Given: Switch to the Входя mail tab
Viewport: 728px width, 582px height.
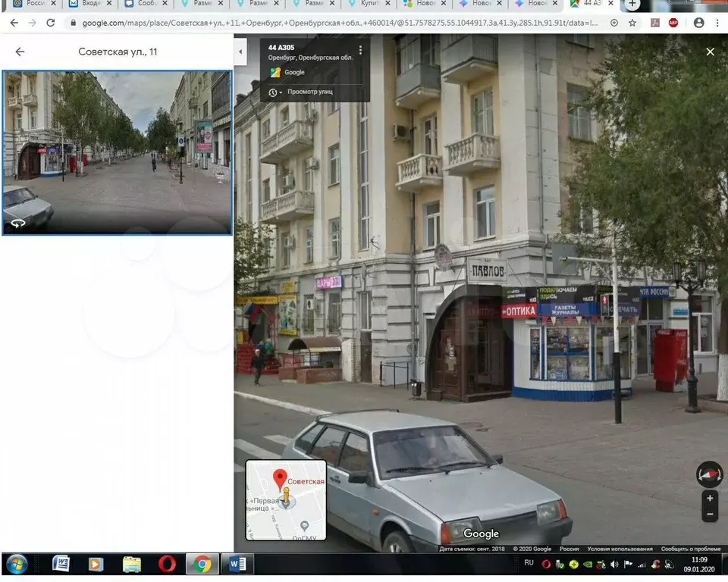Looking at the screenshot, I should click(90, 4).
